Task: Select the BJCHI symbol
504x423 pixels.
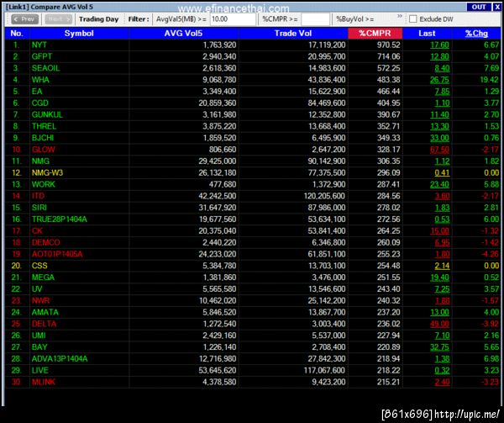Action: click(43, 138)
